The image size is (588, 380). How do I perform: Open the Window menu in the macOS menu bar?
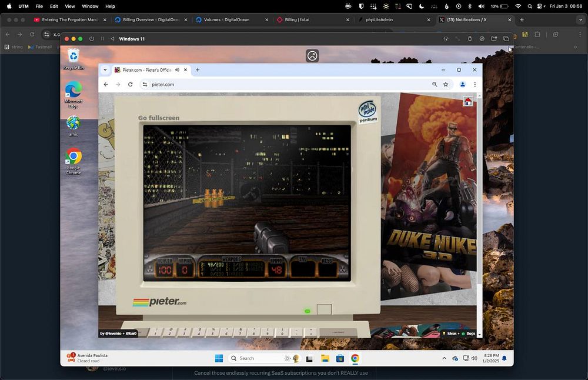[90, 6]
